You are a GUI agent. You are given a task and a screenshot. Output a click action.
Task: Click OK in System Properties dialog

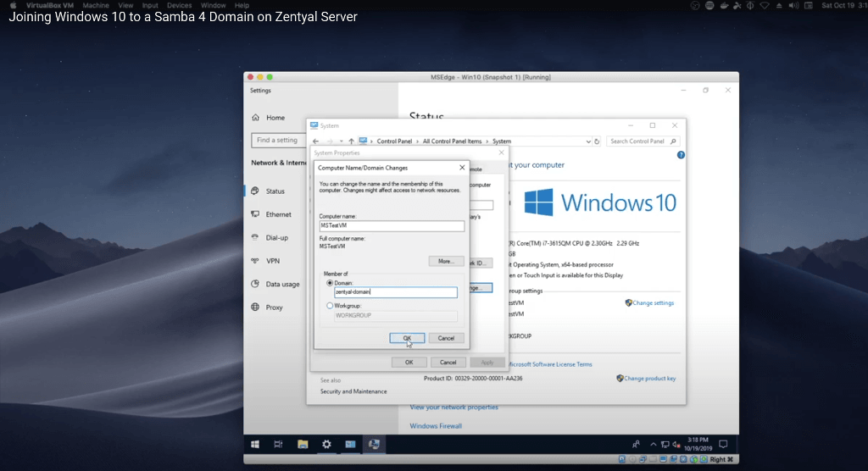409,363
